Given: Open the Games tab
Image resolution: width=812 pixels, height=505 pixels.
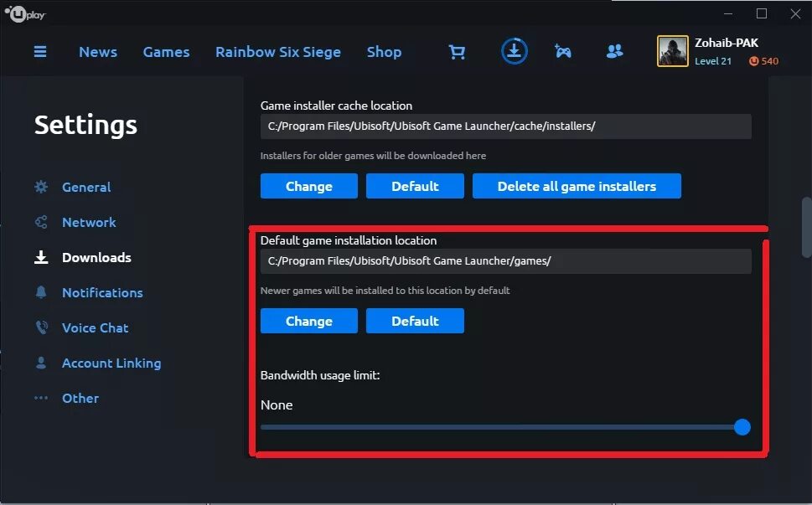Looking at the screenshot, I should [166, 52].
